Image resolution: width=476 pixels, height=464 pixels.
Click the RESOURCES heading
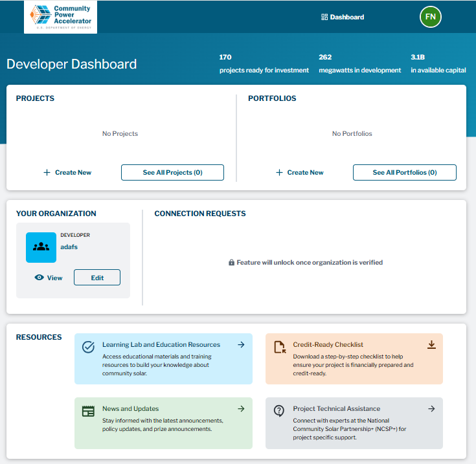[x=39, y=337]
